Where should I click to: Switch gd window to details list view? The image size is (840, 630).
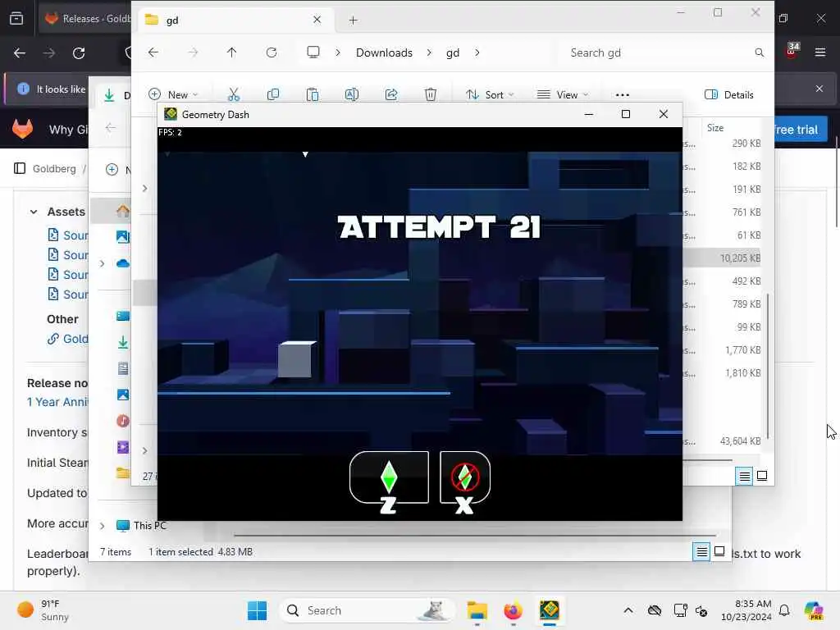click(744, 476)
